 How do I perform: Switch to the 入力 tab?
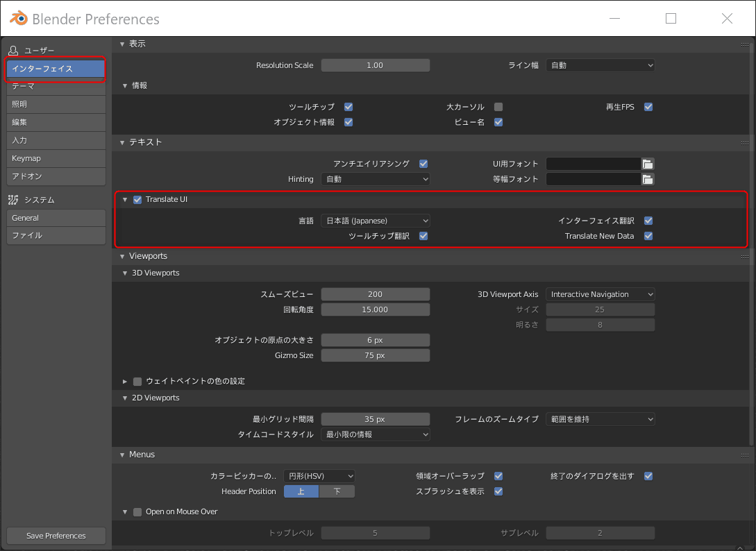[56, 141]
